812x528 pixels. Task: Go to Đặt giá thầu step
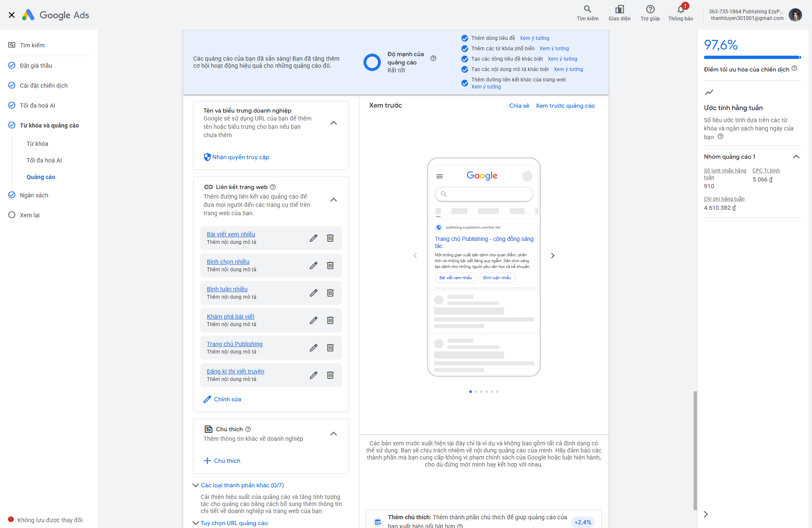click(36, 66)
